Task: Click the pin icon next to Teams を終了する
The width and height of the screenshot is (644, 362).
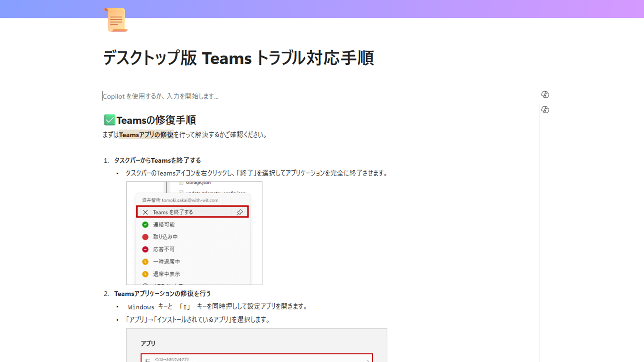Action: (x=240, y=212)
